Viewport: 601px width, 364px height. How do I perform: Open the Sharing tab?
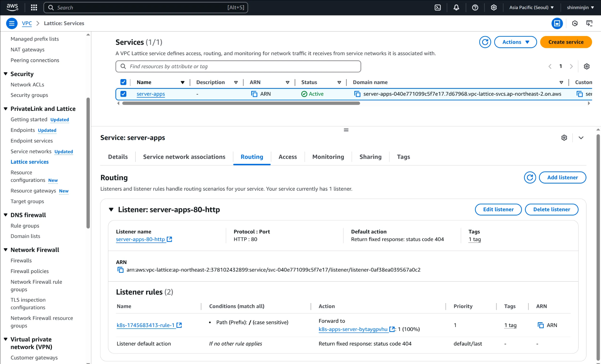point(370,157)
